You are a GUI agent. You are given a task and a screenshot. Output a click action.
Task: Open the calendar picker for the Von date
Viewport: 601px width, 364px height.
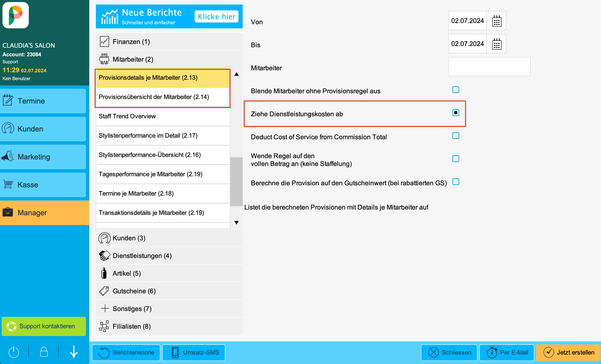[x=496, y=21]
